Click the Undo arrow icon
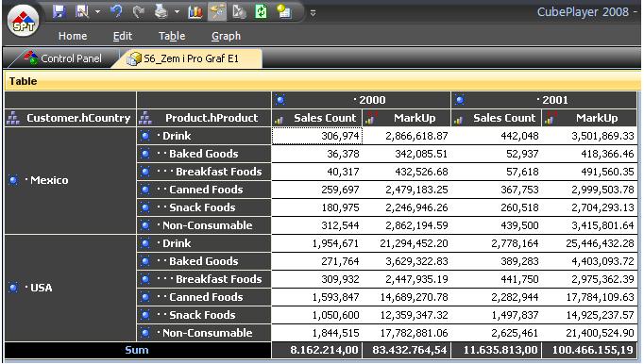This screenshot has width=644, height=364. [x=117, y=11]
